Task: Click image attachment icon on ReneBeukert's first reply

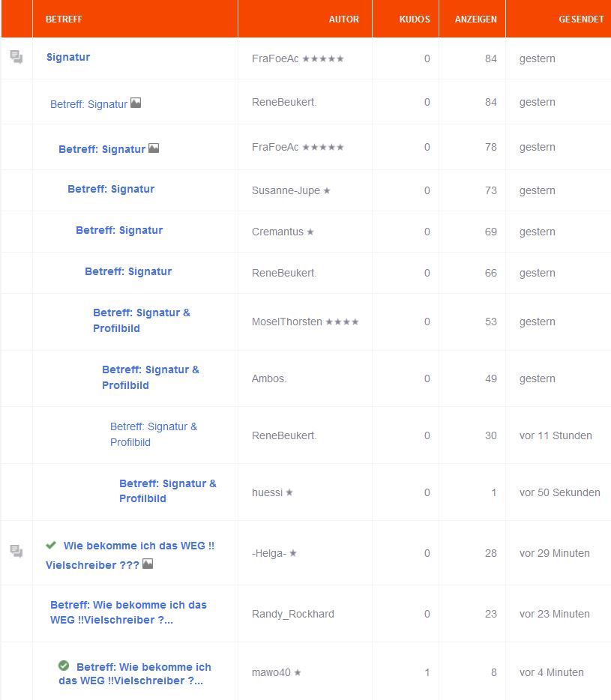Action: click(136, 103)
